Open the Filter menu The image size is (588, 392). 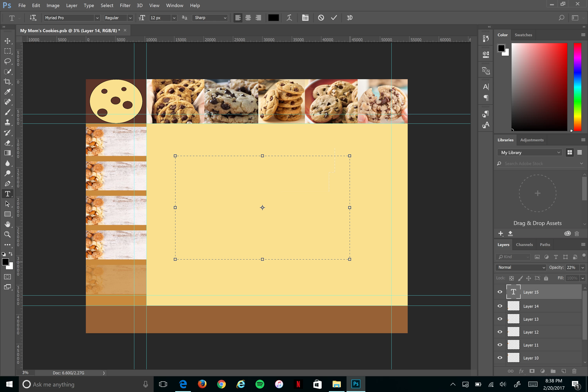coord(125,5)
